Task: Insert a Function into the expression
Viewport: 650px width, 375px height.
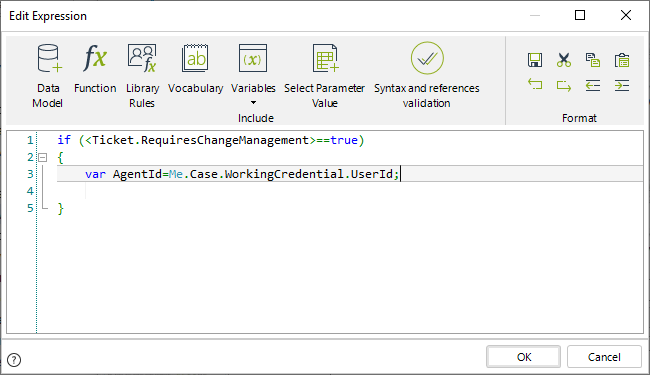Action: (x=95, y=69)
